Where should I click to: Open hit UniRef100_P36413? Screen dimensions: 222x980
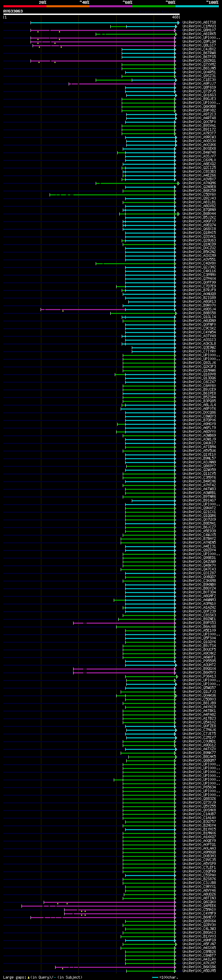199,677
